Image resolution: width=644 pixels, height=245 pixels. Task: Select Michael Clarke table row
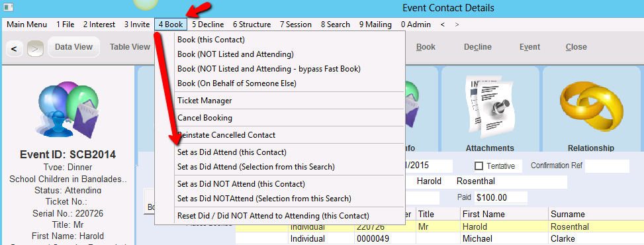click(x=439, y=239)
